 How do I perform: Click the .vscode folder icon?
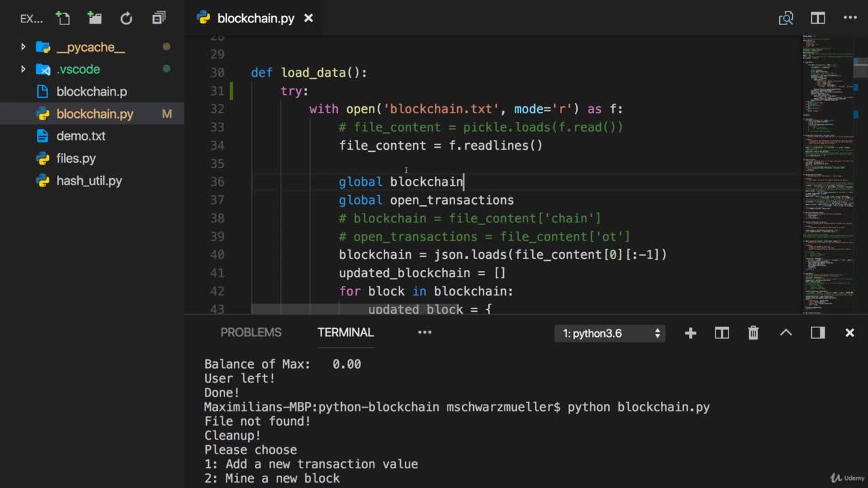[x=43, y=69]
